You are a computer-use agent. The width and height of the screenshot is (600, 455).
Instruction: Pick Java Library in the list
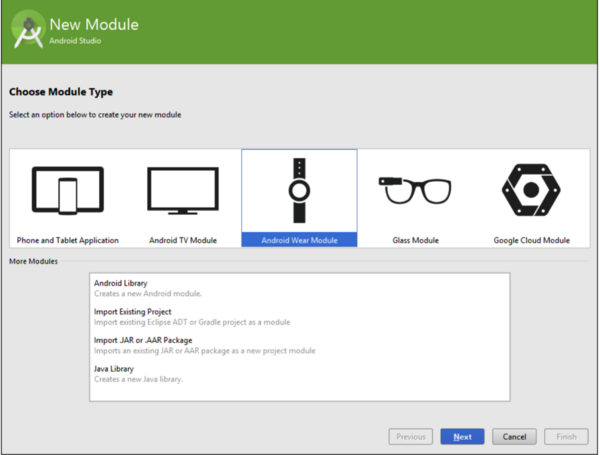(x=114, y=369)
